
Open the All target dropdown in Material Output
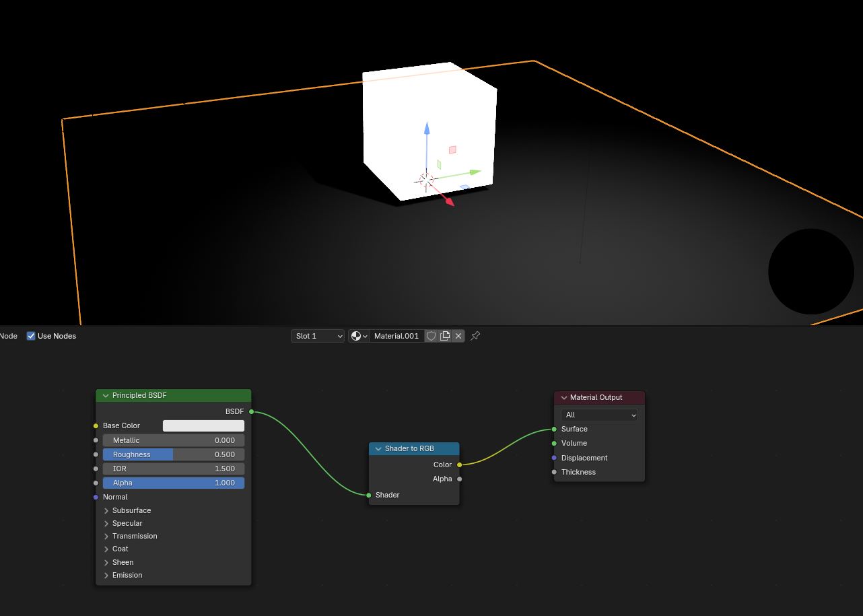pyautogui.click(x=599, y=415)
